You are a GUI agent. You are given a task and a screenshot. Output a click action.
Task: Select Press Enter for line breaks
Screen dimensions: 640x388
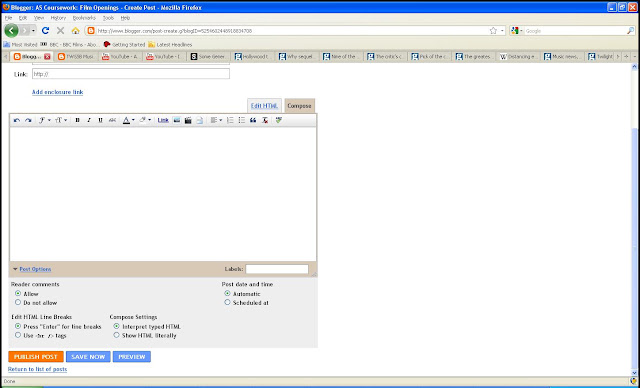click(18, 326)
